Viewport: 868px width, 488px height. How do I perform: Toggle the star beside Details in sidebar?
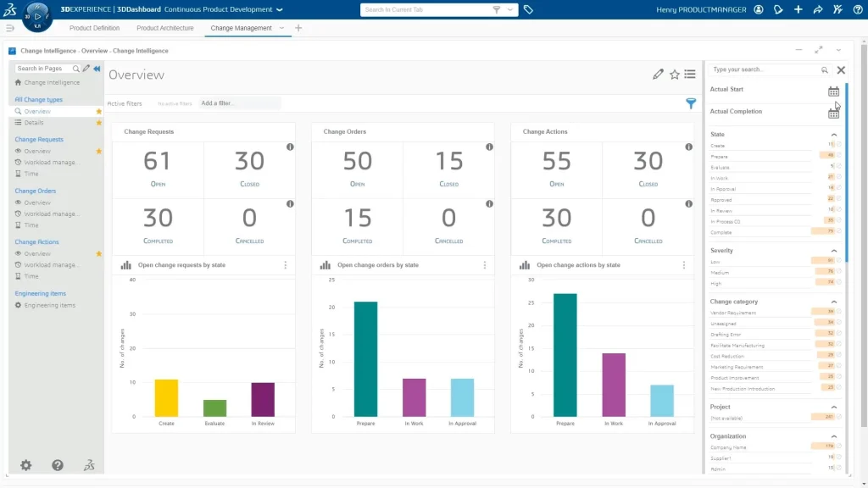[98, 123]
